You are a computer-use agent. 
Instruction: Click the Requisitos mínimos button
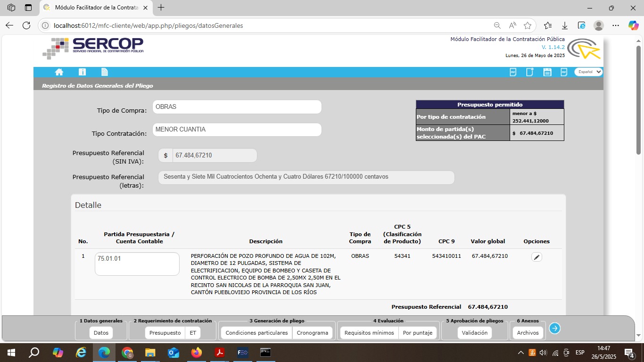369,333
